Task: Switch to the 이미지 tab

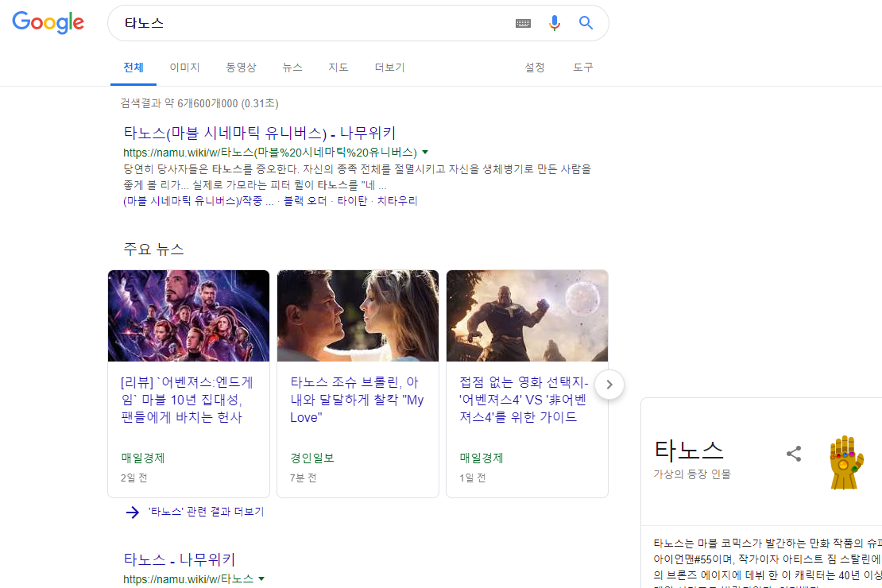Action: coord(184,68)
